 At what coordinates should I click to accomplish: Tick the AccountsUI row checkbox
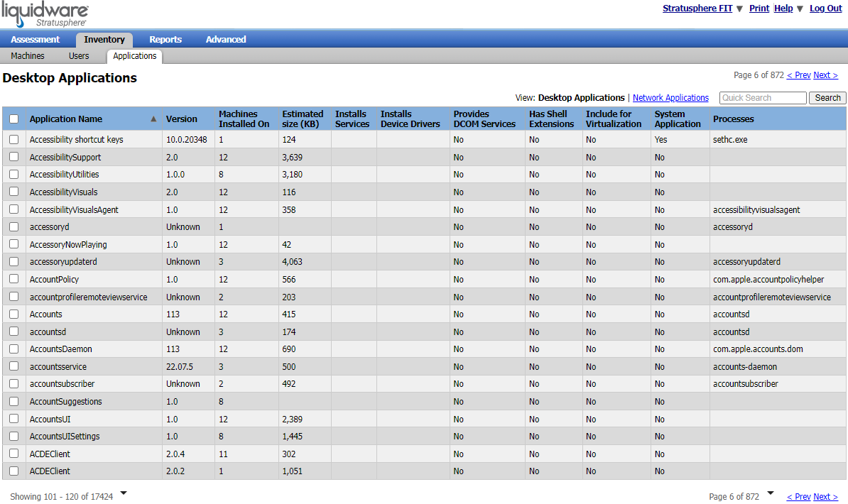point(14,419)
